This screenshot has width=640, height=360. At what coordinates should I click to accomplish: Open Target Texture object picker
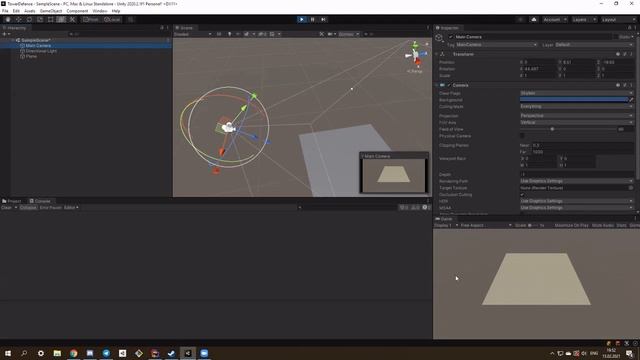631,188
